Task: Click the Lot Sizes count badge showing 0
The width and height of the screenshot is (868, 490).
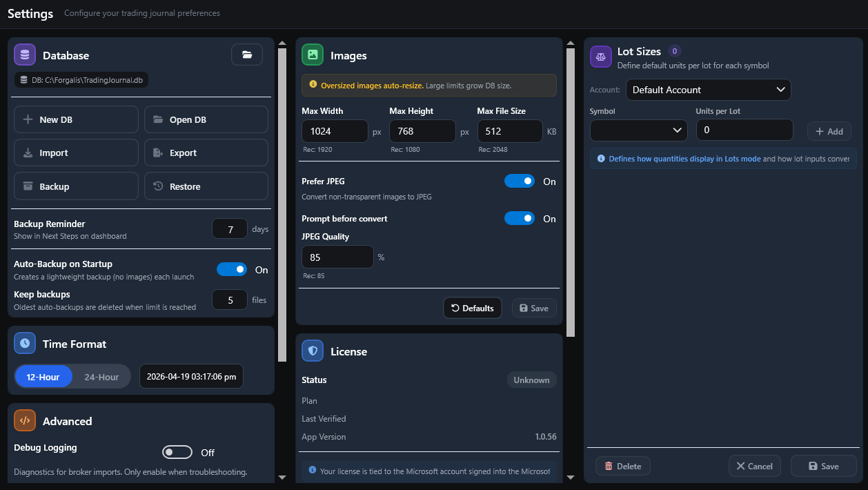Action: click(675, 51)
